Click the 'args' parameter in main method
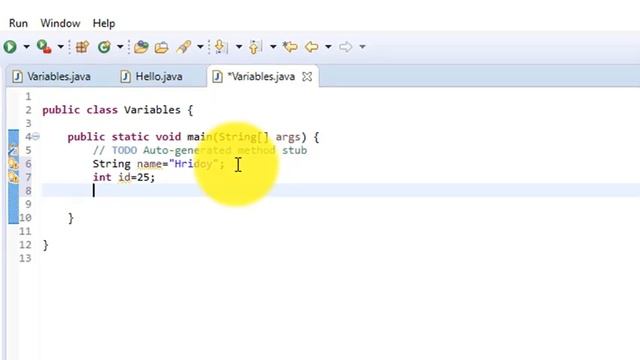This screenshot has width=640, height=360. (288, 137)
